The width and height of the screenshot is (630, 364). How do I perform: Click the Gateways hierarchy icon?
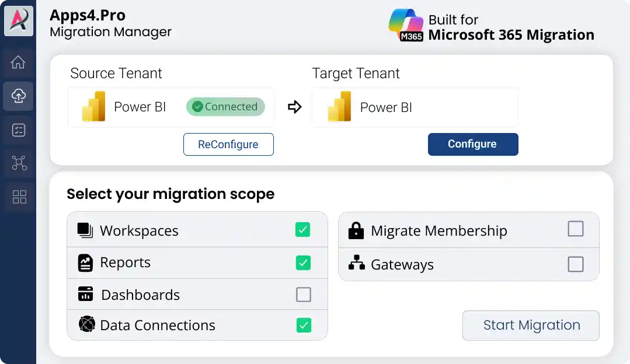pyautogui.click(x=356, y=262)
